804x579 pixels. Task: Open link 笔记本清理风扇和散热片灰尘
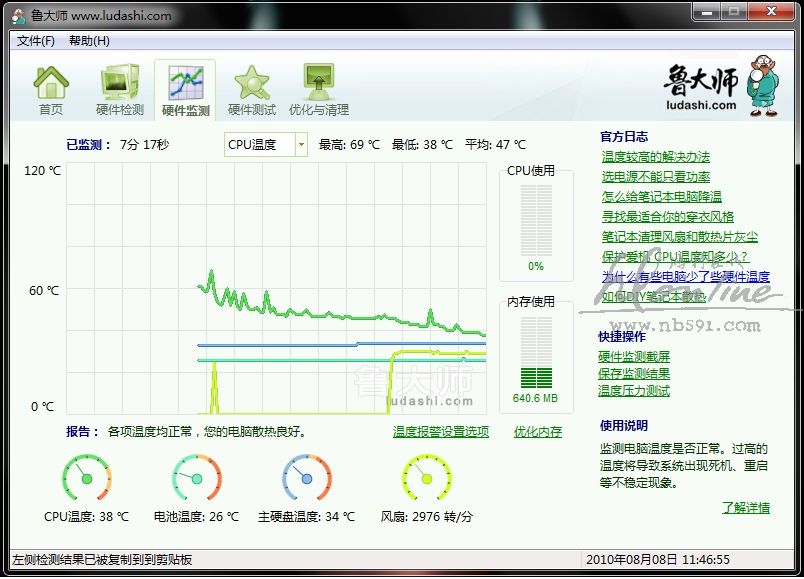679,237
